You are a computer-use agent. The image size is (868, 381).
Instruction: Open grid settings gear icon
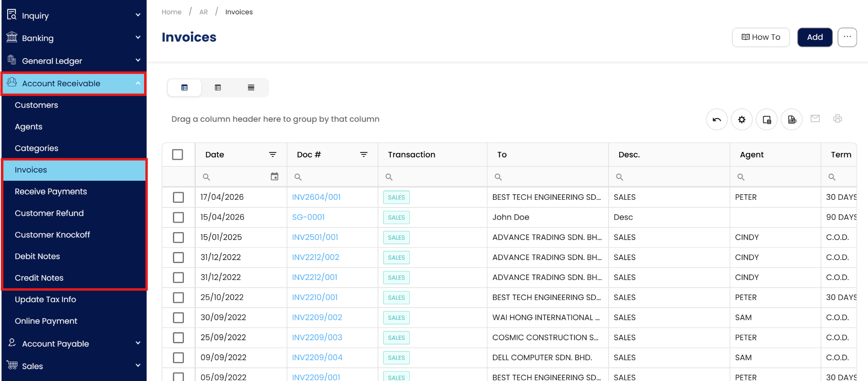point(742,120)
